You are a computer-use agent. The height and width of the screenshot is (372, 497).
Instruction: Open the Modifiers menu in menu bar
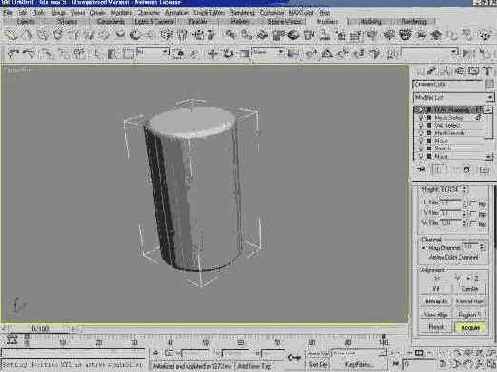(x=121, y=13)
